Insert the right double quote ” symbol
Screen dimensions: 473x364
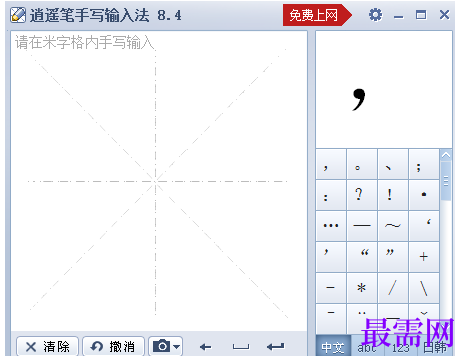click(x=393, y=257)
